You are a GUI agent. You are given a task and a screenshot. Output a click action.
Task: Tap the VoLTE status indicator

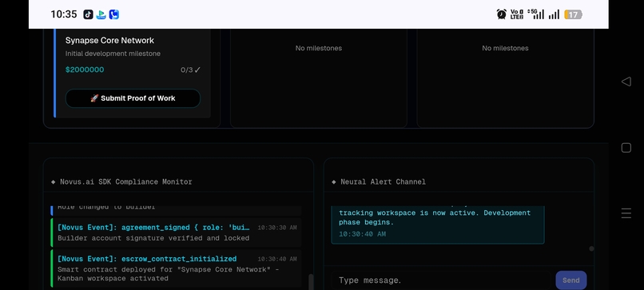point(517,14)
